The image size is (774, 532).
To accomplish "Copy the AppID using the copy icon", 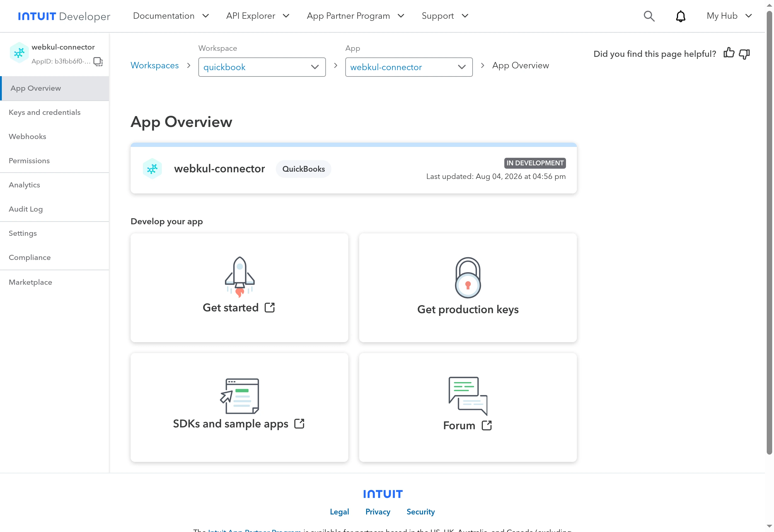I will (98, 61).
